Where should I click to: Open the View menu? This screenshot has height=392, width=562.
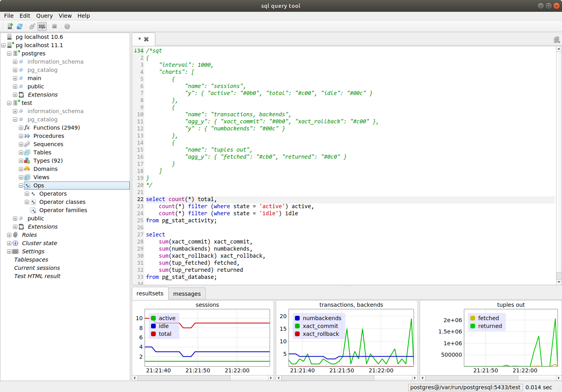coord(65,16)
